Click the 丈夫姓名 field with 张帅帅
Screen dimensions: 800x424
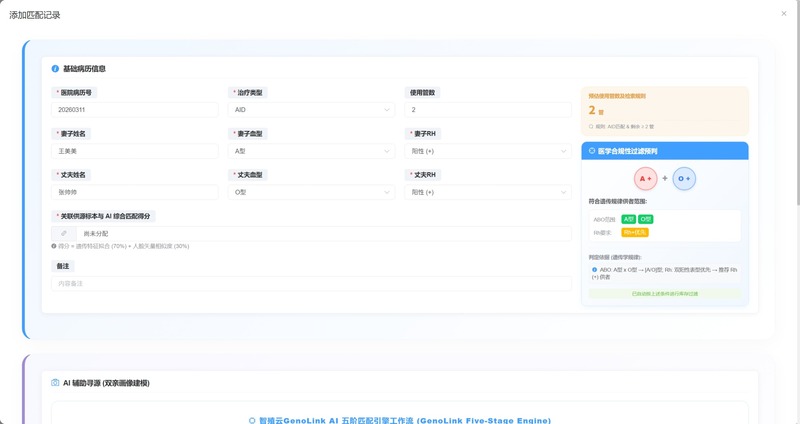(135, 192)
